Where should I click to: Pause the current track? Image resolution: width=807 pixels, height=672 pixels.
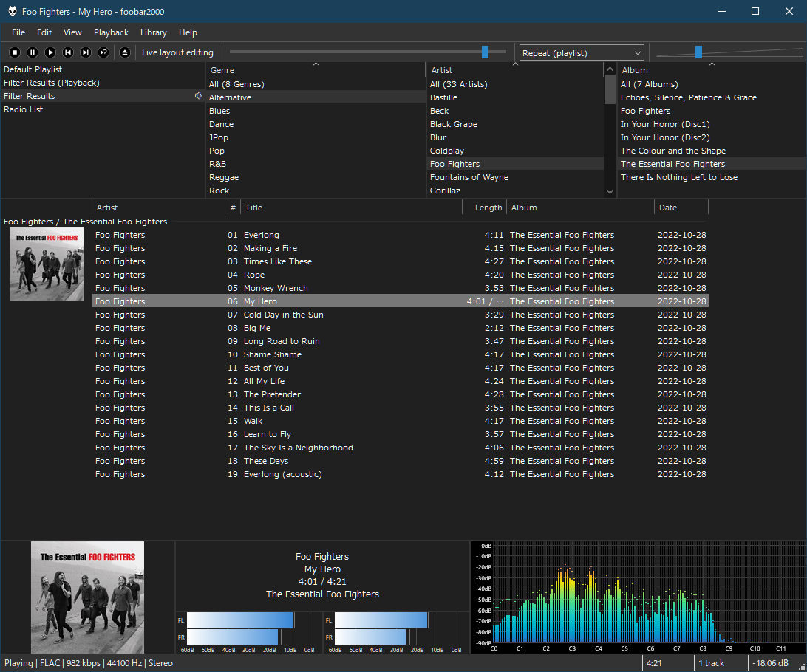coord(33,52)
